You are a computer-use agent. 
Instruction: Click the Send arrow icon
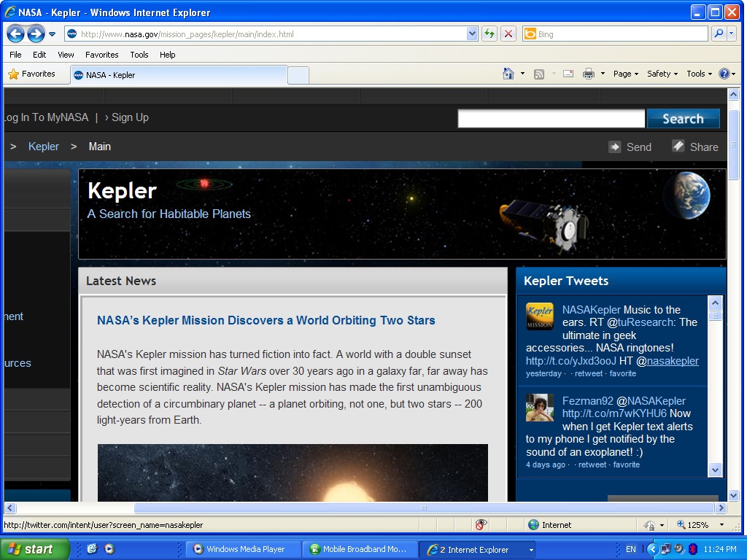[614, 147]
